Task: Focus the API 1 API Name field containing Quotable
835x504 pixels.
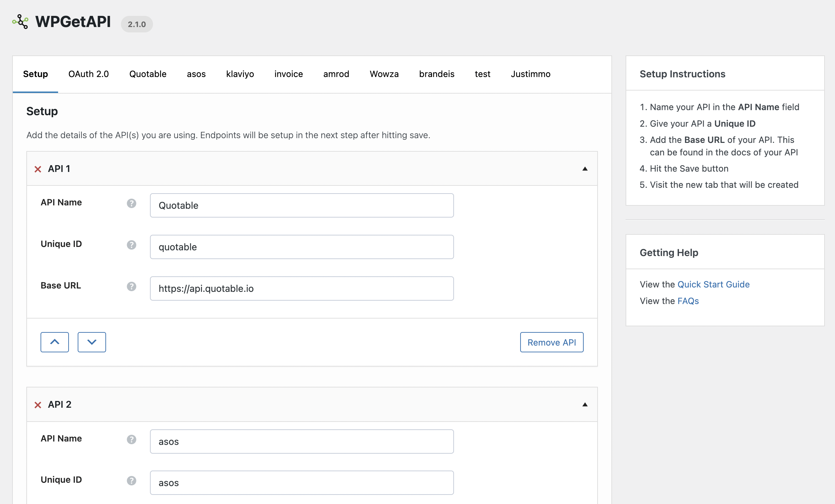Action: [x=302, y=205]
